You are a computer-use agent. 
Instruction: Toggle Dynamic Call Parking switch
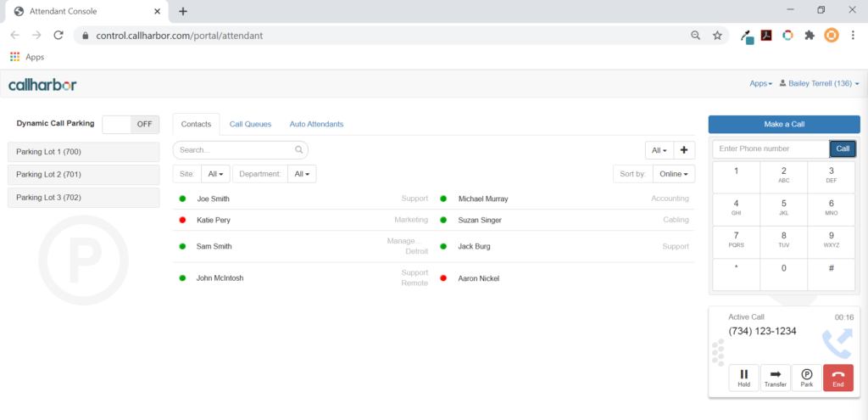click(x=131, y=124)
